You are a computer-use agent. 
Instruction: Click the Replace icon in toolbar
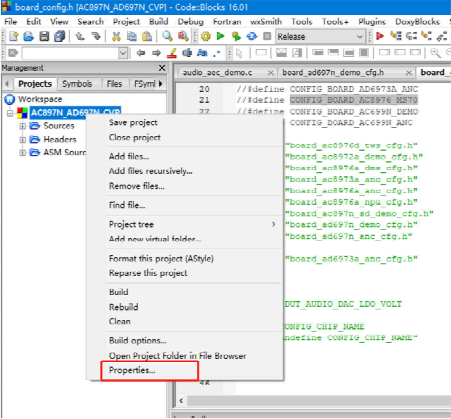183,36
